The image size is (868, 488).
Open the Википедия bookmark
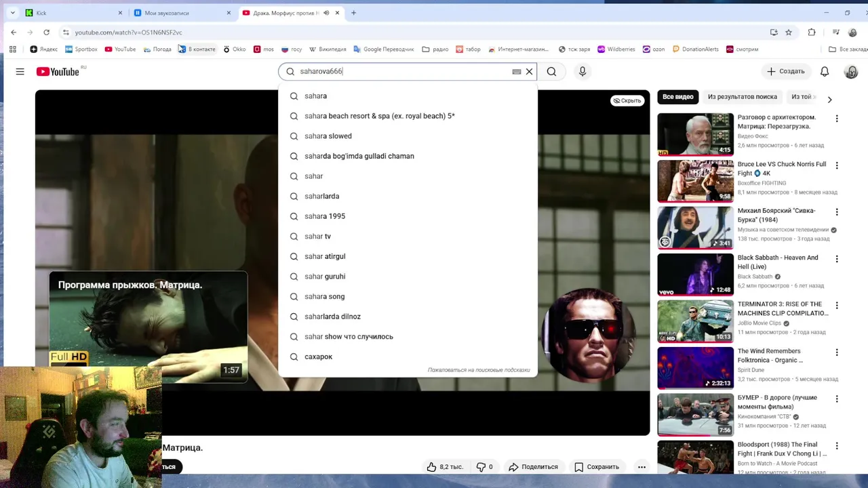click(328, 49)
